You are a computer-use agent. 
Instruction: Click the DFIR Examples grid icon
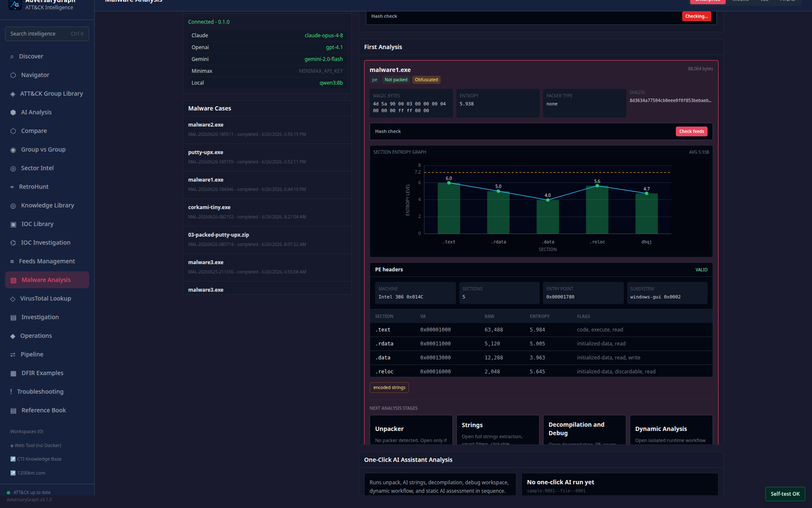pos(13,373)
